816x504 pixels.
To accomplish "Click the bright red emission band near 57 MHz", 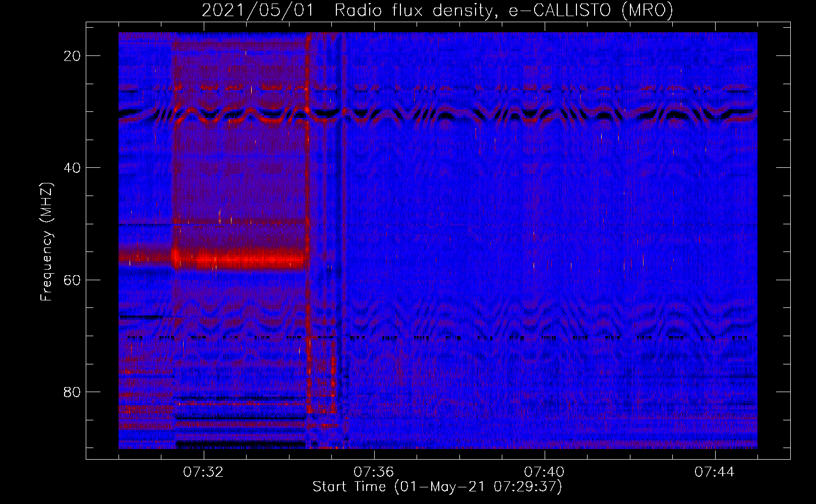I will click(240, 260).
